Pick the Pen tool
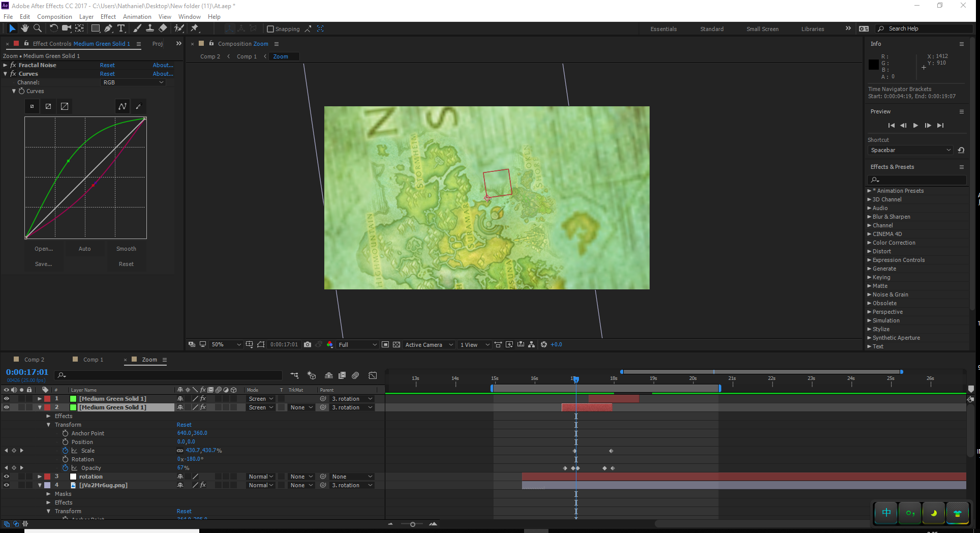The height and width of the screenshot is (533, 980). pos(108,28)
